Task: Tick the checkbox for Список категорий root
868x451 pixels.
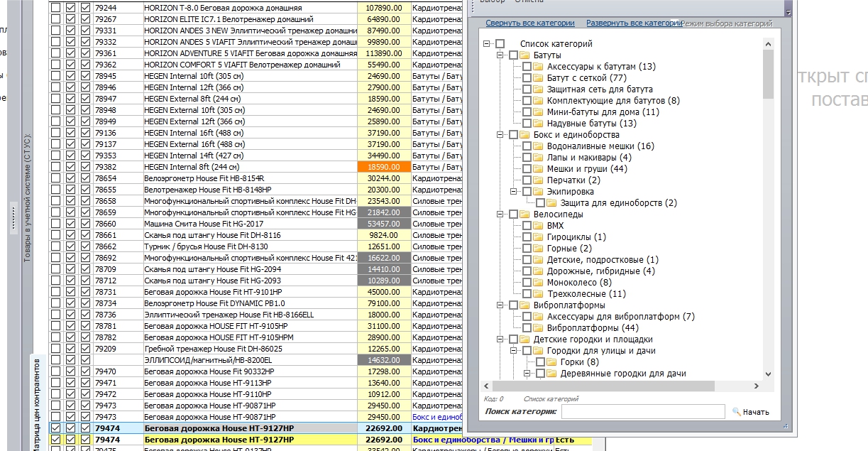Action: point(500,44)
